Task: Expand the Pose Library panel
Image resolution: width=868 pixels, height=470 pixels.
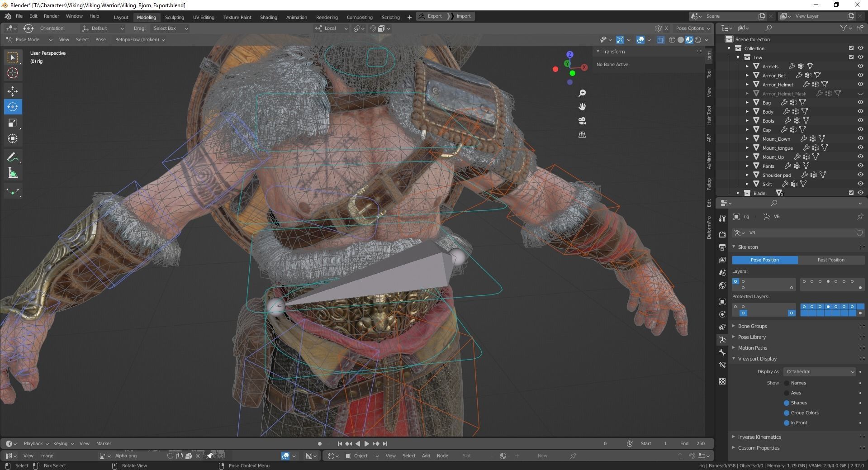Action: click(752, 337)
